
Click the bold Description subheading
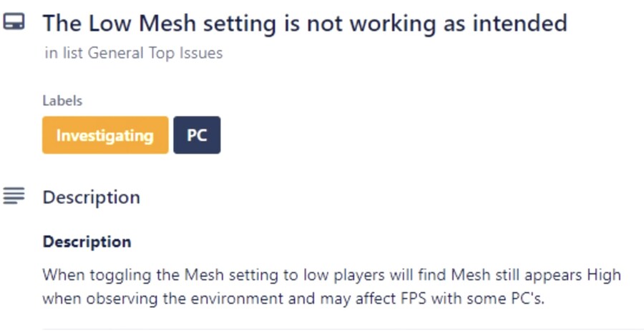tap(87, 242)
